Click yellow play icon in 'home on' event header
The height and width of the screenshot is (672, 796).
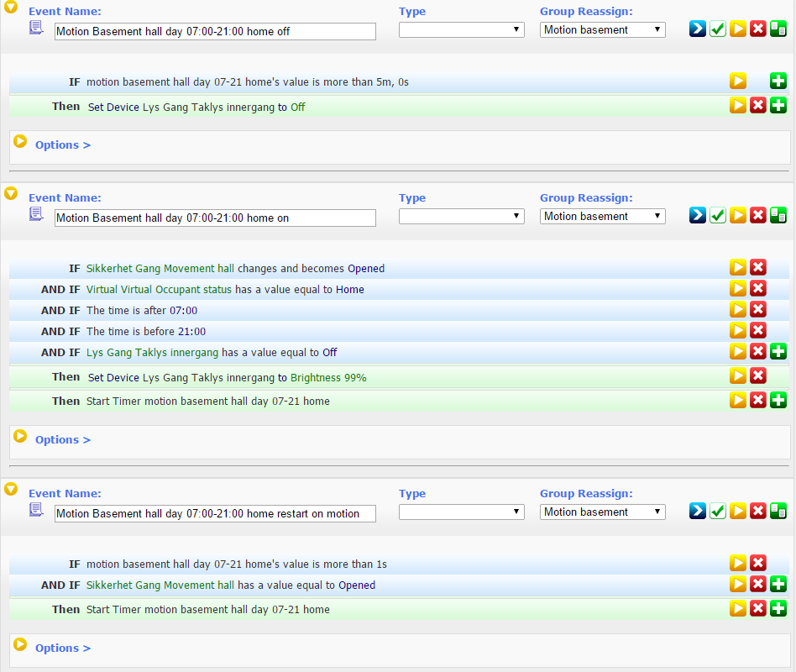point(738,215)
